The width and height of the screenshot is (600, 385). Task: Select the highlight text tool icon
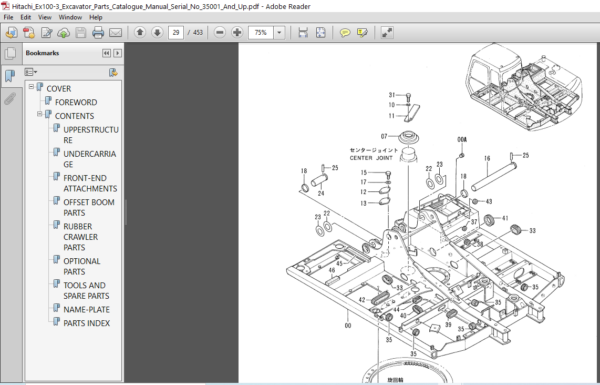pyautogui.click(x=362, y=33)
